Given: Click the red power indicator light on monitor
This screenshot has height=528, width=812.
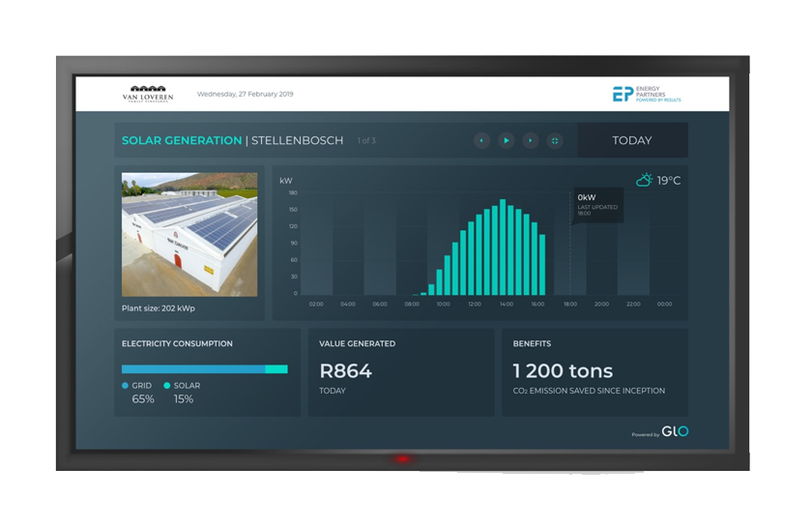Looking at the screenshot, I should 402,459.
